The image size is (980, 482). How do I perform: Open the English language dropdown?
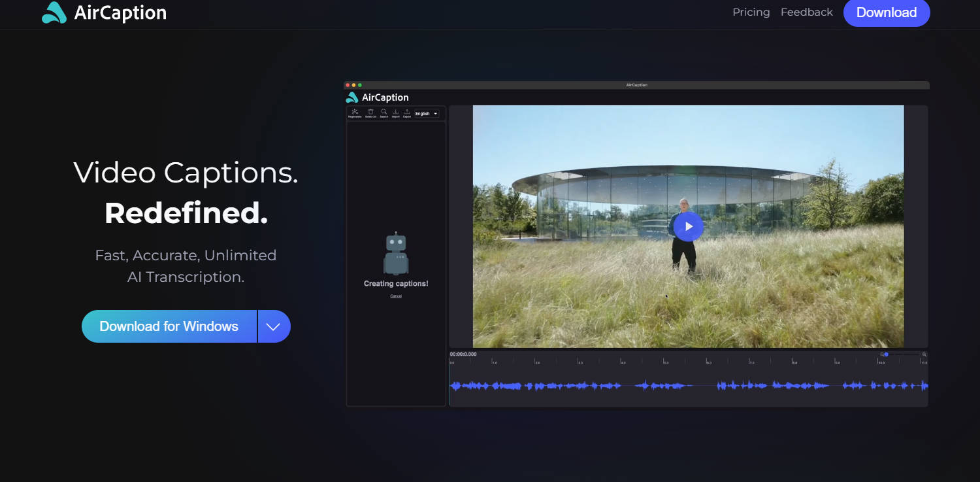[421, 113]
